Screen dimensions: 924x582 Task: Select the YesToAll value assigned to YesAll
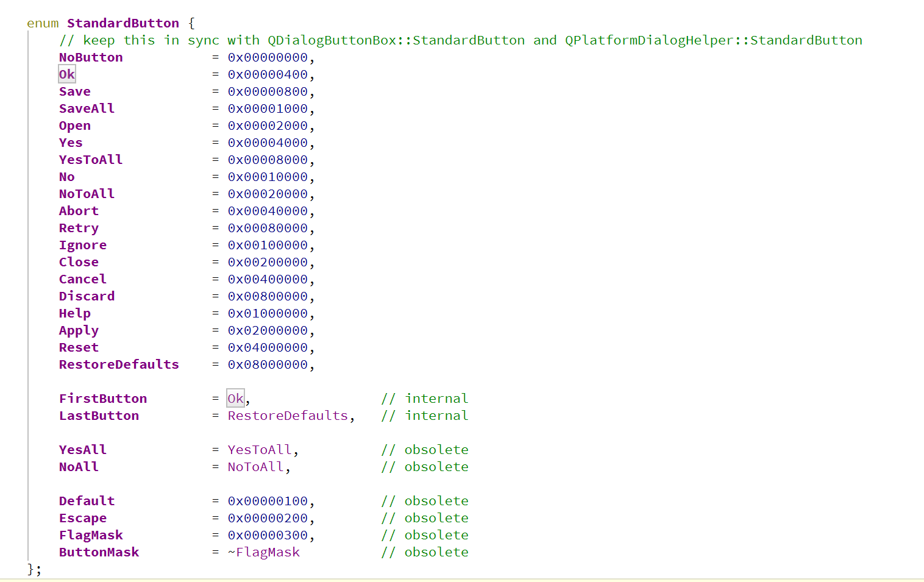(x=260, y=450)
